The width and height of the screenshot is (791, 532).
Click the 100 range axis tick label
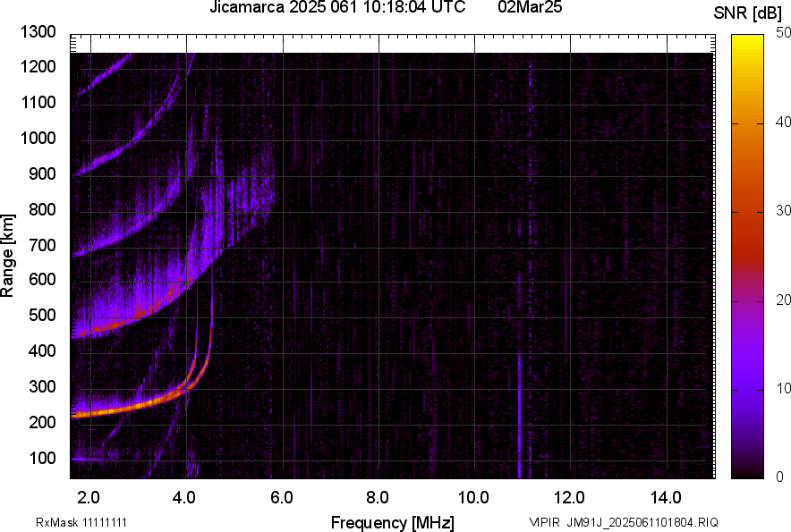click(x=41, y=458)
